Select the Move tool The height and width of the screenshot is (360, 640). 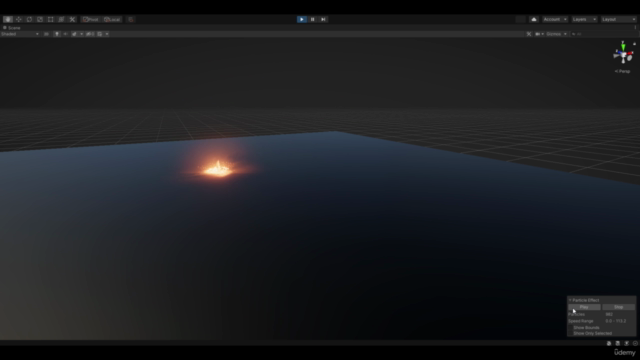click(19, 19)
